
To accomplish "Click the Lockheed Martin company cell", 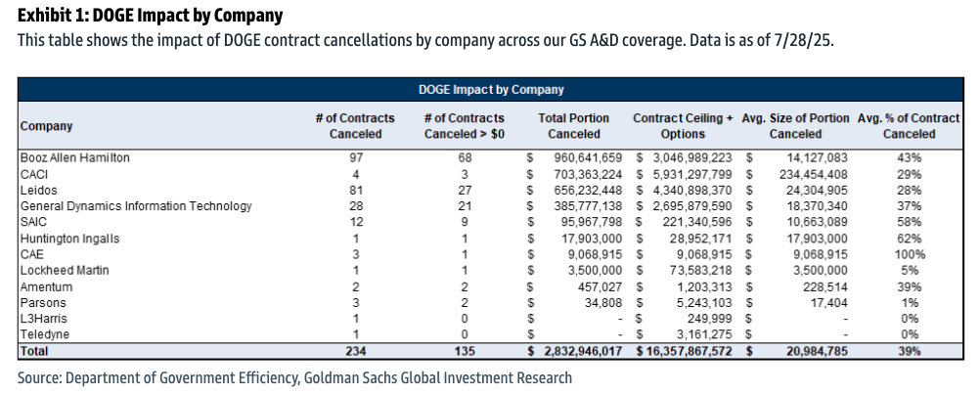I will 65,271.
